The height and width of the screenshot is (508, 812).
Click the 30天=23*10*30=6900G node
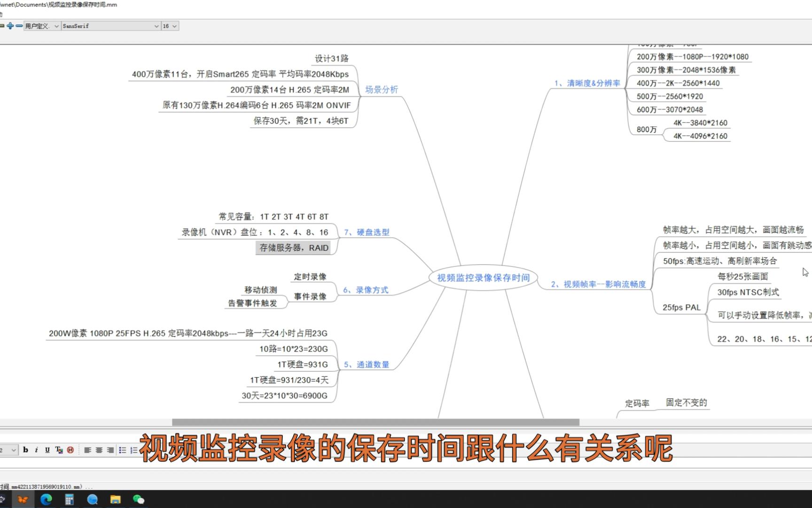tap(284, 395)
